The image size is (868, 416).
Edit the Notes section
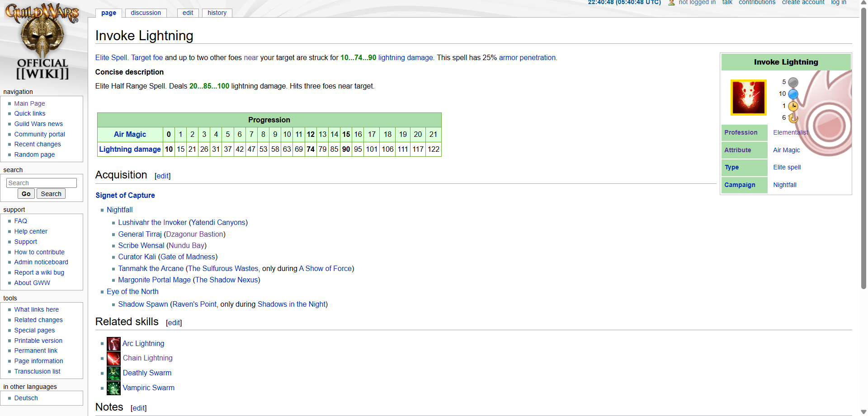pos(138,408)
